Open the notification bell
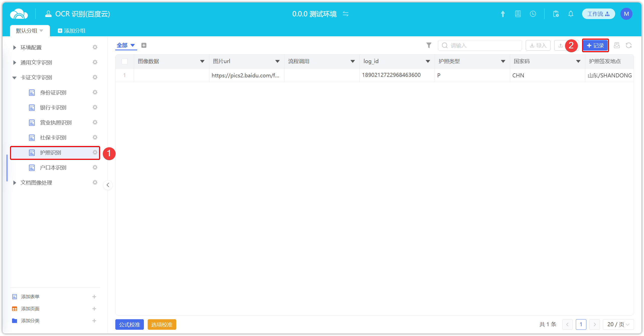 tap(571, 14)
